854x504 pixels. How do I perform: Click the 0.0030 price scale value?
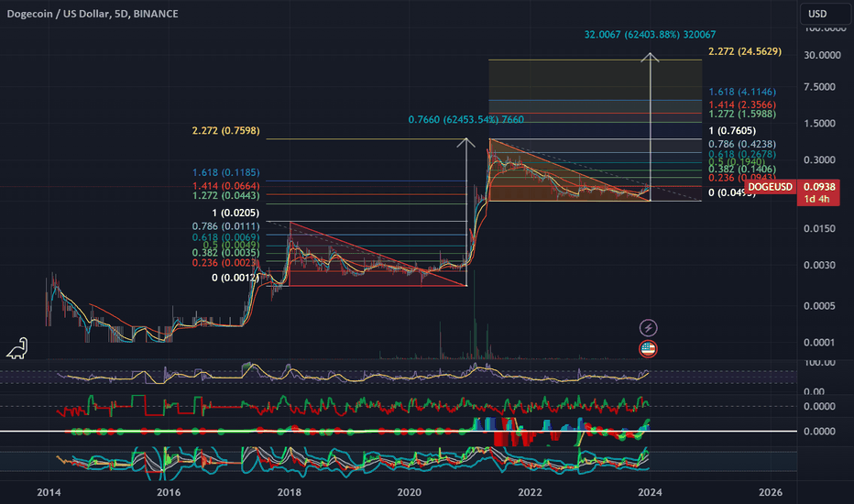tap(820, 266)
